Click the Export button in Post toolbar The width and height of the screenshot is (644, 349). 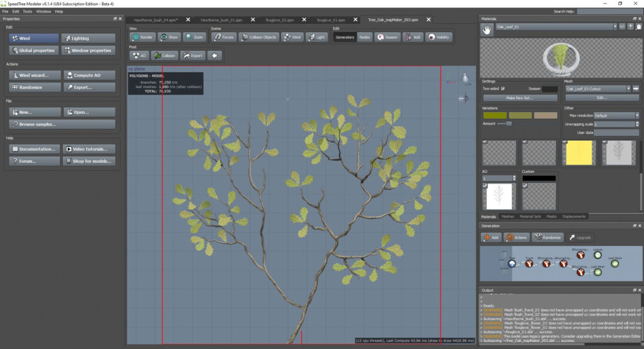pos(192,56)
